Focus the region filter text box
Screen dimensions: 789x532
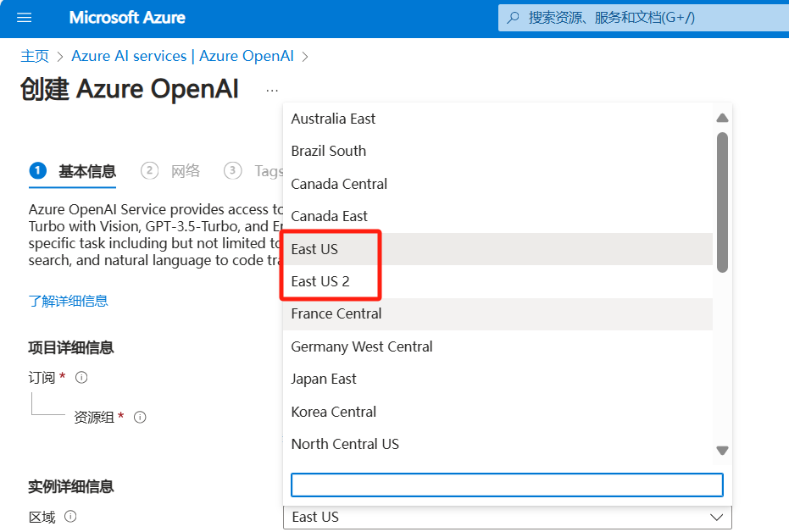507,485
